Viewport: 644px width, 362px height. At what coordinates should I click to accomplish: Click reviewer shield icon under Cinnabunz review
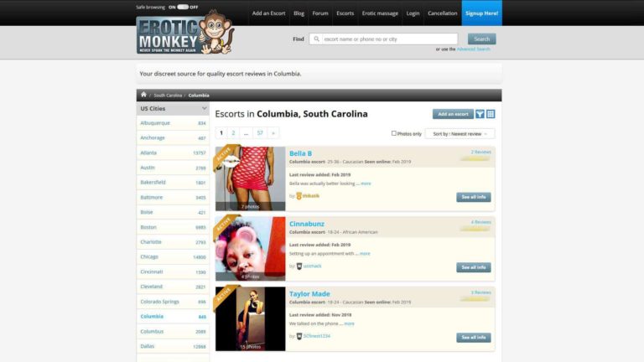coord(299,266)
